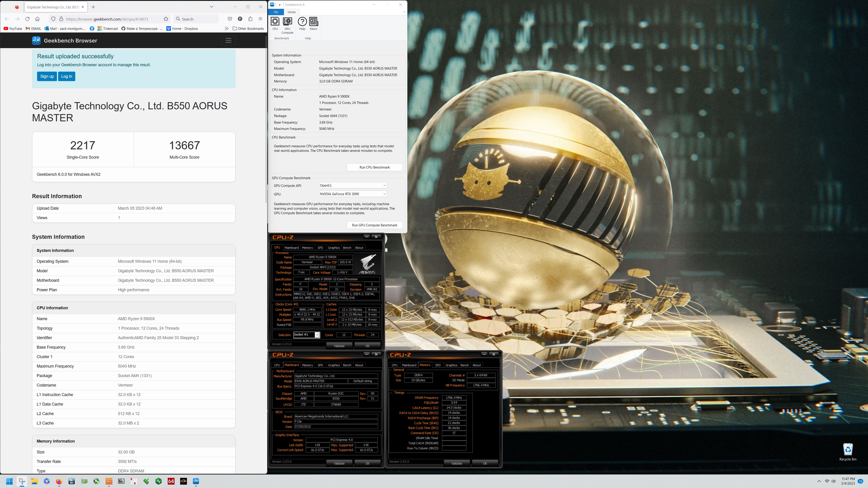Save page to Pocket icon

pyautogui.click(x=230, y=19)
